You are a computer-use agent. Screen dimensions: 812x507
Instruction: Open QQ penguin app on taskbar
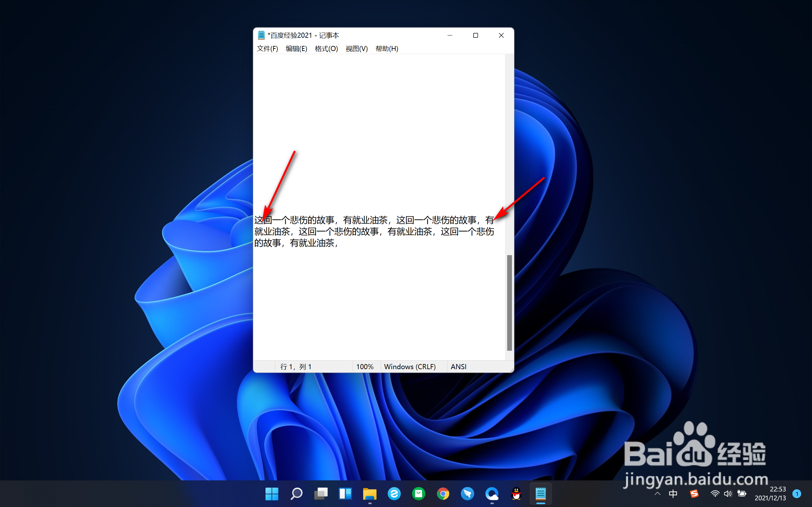click(x=516, y=494)
